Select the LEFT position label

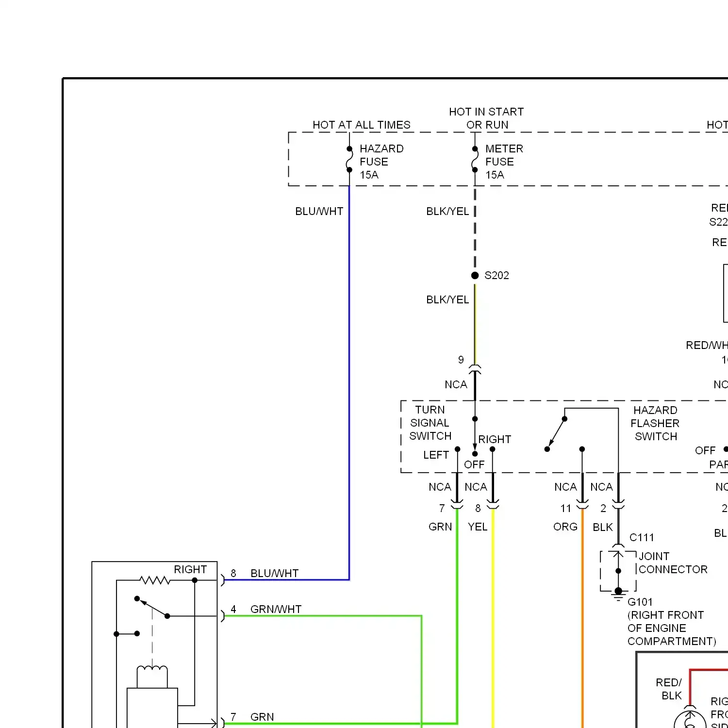436,455
